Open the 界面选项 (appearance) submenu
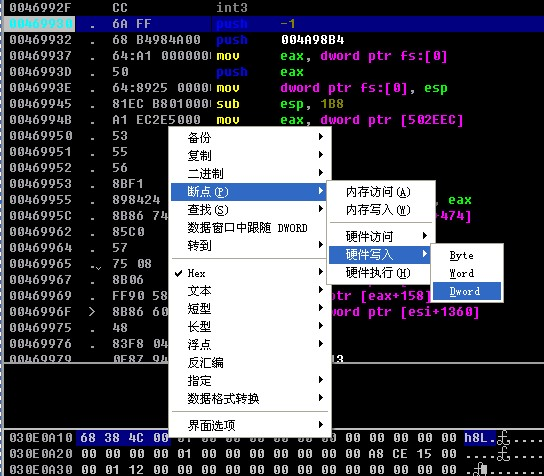The width and height of the screenshot is (544, 476). pyautogui.click(x=250, y=425)
